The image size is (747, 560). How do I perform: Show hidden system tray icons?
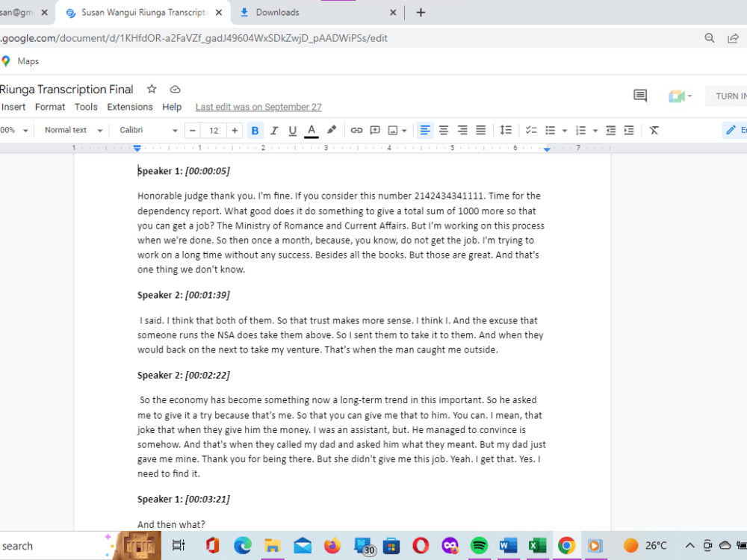pyautogui.click(x=689, y=546)
